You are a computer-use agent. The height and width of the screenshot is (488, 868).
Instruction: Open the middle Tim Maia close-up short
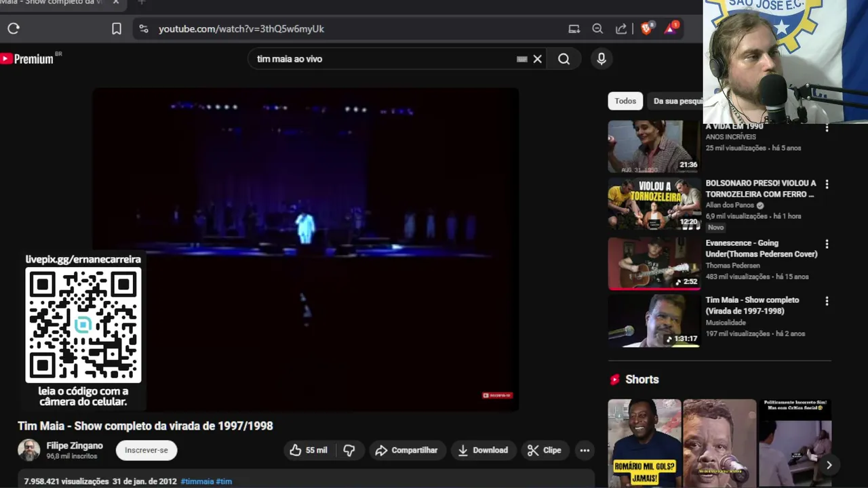pyautogui.click(x=719, y=443)
